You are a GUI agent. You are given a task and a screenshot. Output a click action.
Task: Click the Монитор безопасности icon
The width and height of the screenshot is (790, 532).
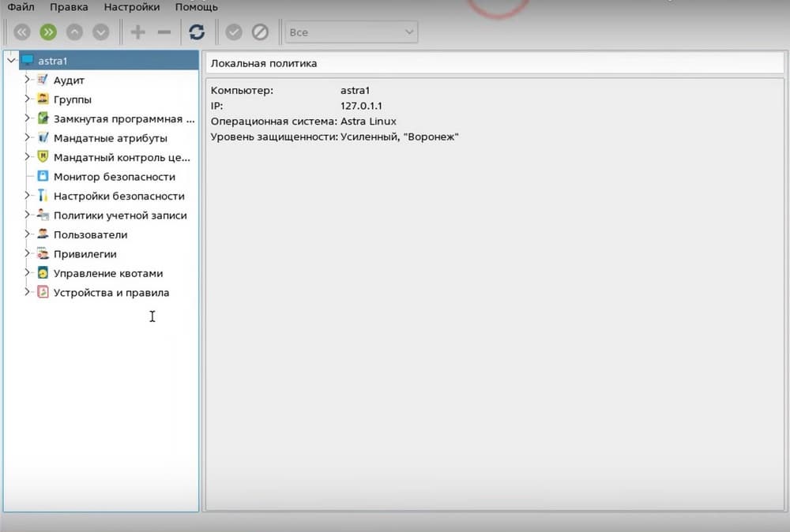point(43,176)
